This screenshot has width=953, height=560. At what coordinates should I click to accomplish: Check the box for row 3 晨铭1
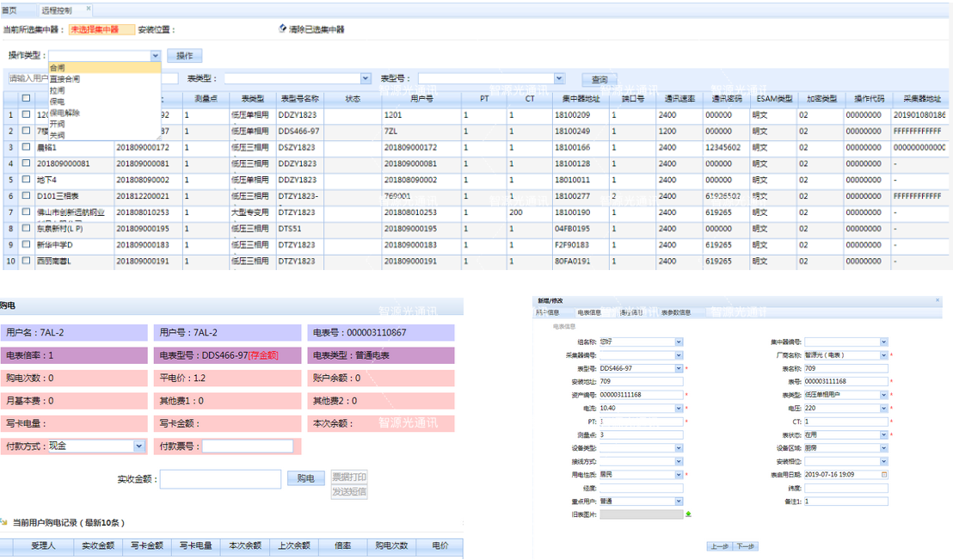26,146
